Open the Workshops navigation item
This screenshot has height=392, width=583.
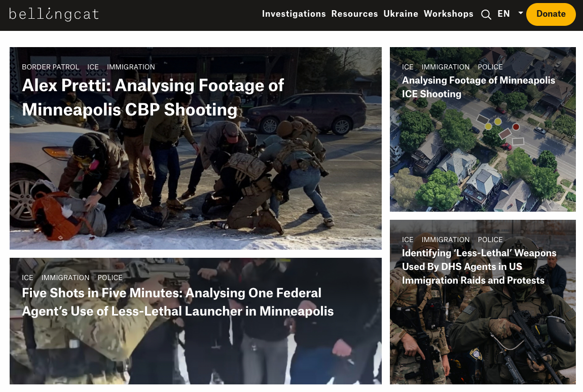(x=448, y=14)
